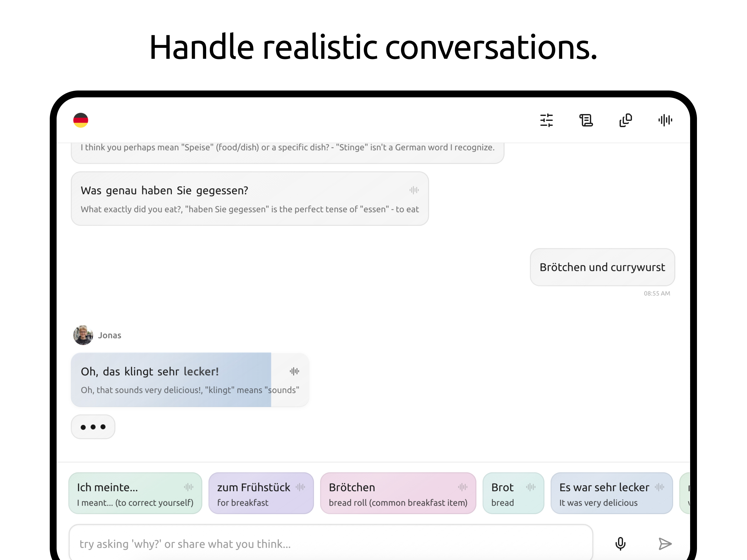The width and height of the screenshot is (747, 560).
Task: Play audio for "Was genau haben Sie gegessen?"
Action: coord(414,190)
